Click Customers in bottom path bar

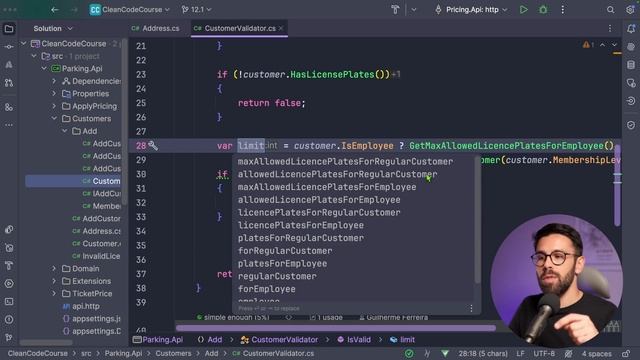pos(173,353)
